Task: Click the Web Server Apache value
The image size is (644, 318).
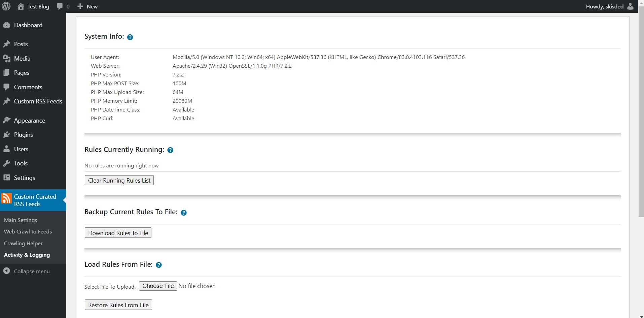Action: coord(232,66)
